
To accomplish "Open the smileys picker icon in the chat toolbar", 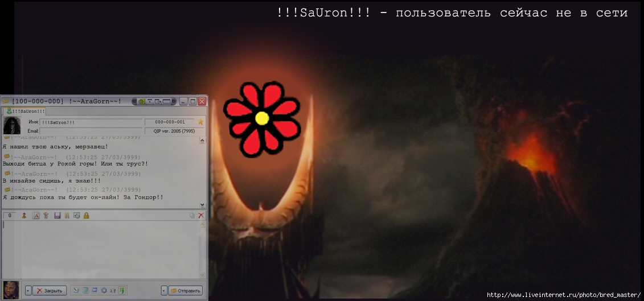I will pos(46,216).
